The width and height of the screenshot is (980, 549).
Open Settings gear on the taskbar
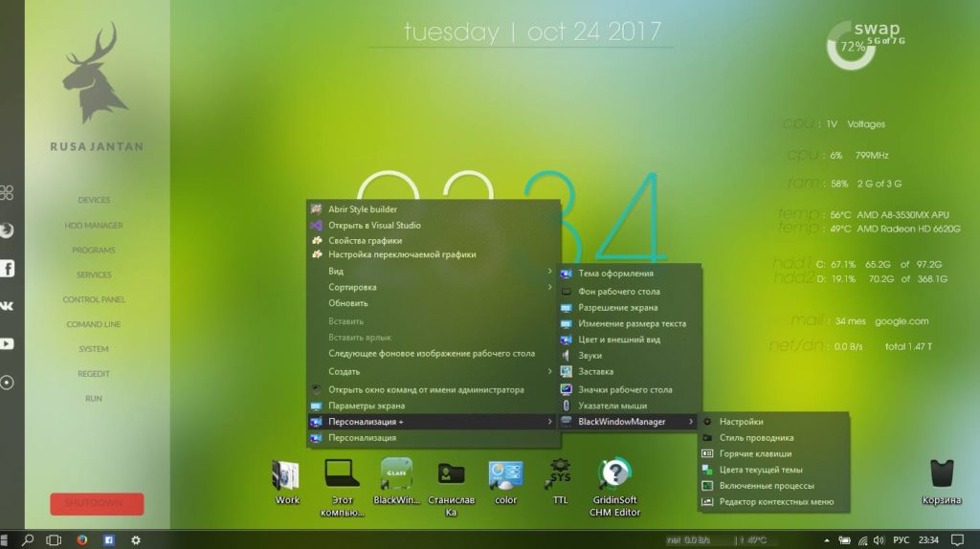[136, 539]
